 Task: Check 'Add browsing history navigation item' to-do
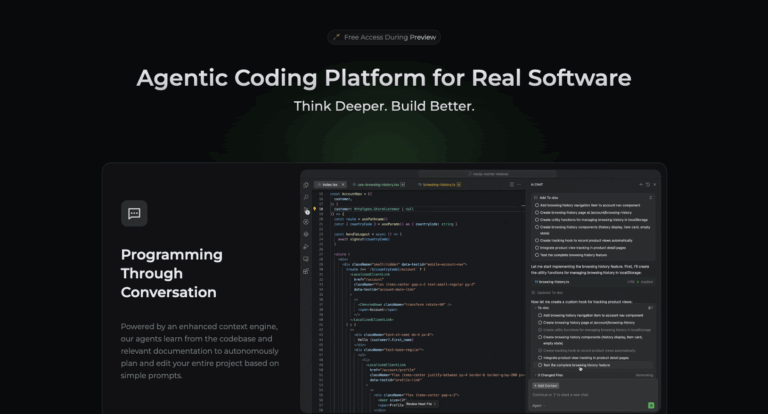point(537,205)
